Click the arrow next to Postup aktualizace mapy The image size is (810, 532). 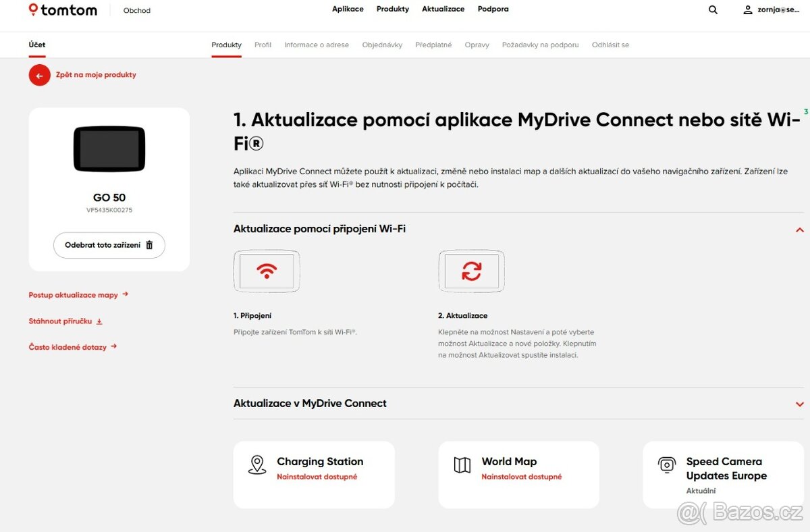click(x=125, y=294)
